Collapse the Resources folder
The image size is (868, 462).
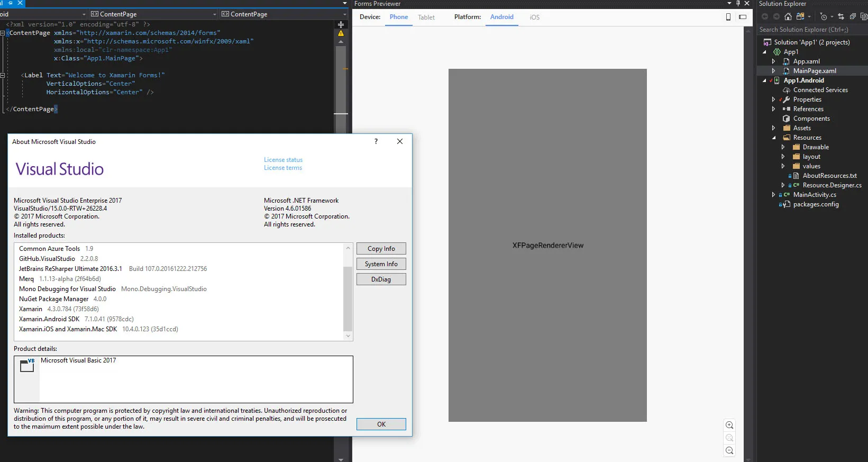774,138
